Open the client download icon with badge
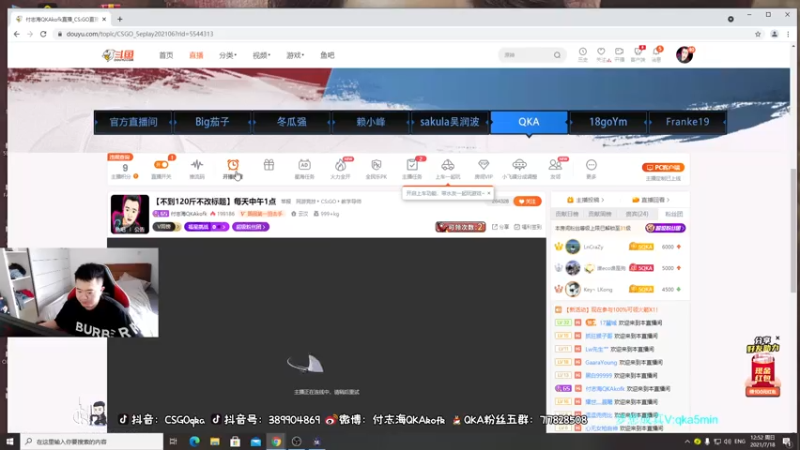800x450 pixels. [x=638, y=54]
